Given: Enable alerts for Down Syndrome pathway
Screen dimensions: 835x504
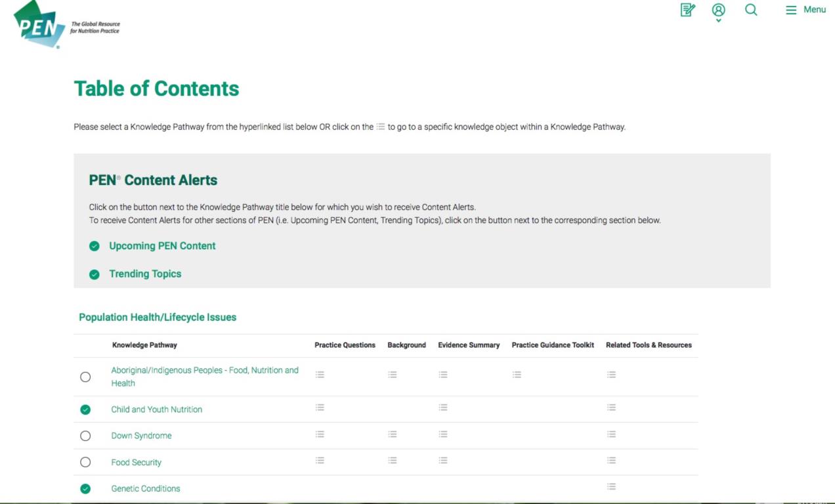Looking at the screenshot, I should [85, 436].
